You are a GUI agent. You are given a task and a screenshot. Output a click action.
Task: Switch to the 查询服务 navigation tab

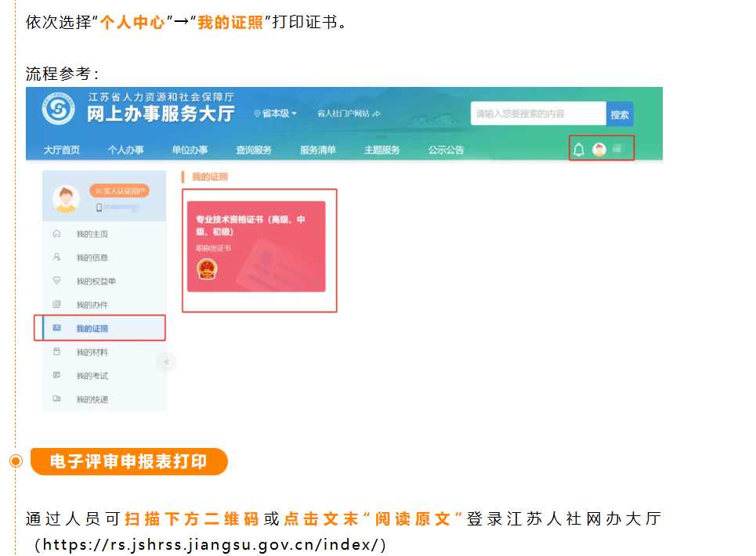click(x=254, y=150)
